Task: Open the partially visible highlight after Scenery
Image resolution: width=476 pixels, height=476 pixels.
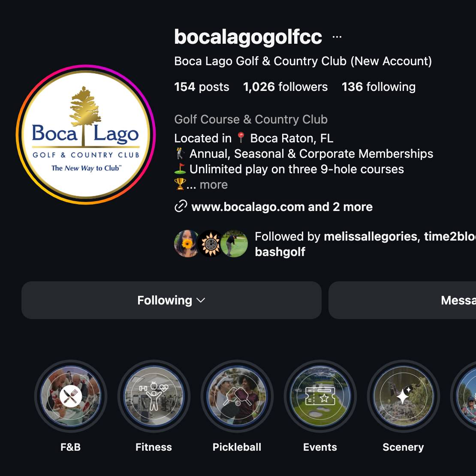Action: pyautogui.click(x=464, y=396)
